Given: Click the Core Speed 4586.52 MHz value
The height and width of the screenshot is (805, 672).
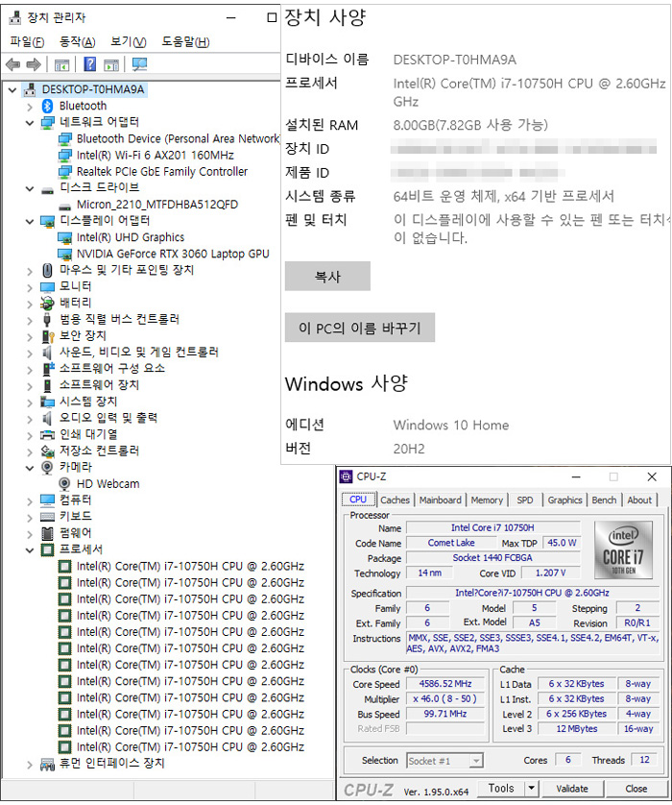Looking at the screenshot, I should [445, 683].
